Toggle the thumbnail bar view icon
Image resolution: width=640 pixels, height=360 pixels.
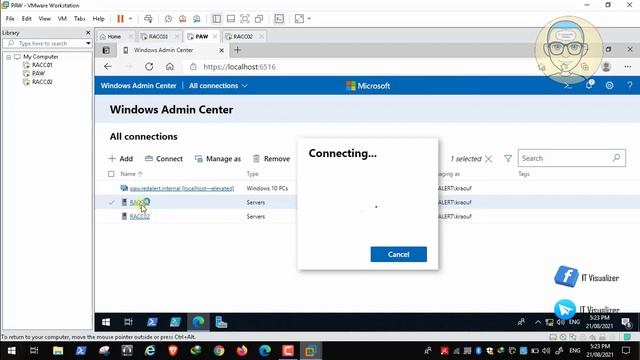coord(231,19)
